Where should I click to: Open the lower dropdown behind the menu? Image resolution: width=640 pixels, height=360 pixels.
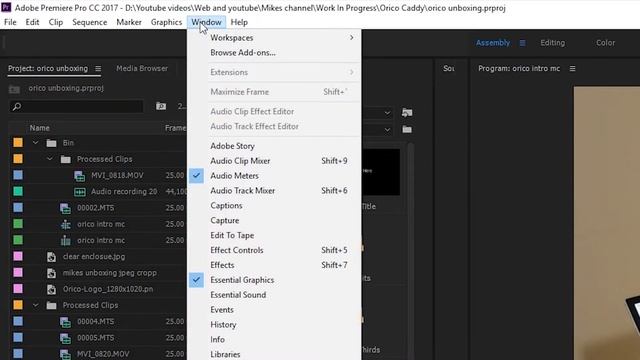point(387,130)
